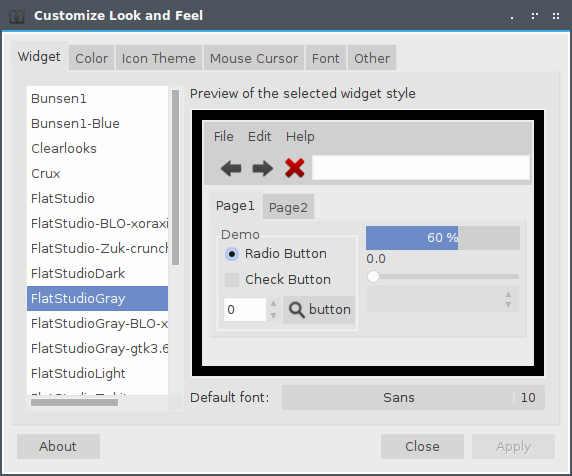This screenshot has height=476, width=572.
Task: Click the red X stop icon
Action: pyautogui.click(x=295, y=168)
